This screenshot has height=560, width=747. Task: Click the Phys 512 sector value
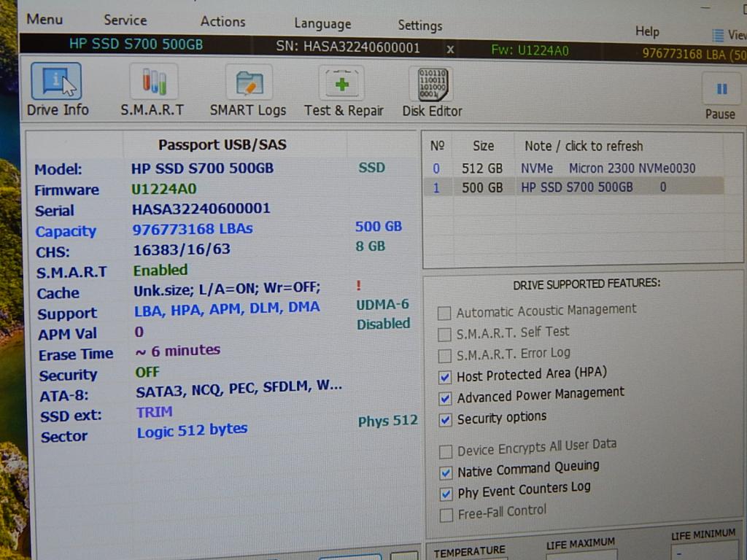point(388,421)
